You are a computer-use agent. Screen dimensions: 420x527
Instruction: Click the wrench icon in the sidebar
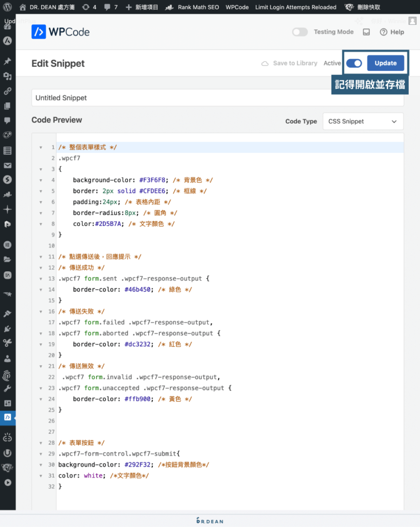coord(7,388)
